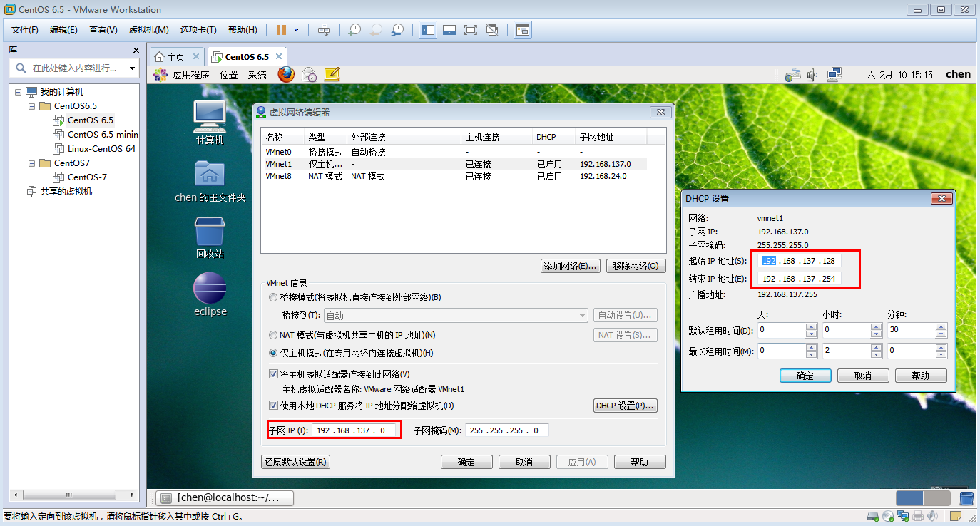Increase the default lease 天 spinner value
This screenshot has height=526, width=980.
pos(811,327)
